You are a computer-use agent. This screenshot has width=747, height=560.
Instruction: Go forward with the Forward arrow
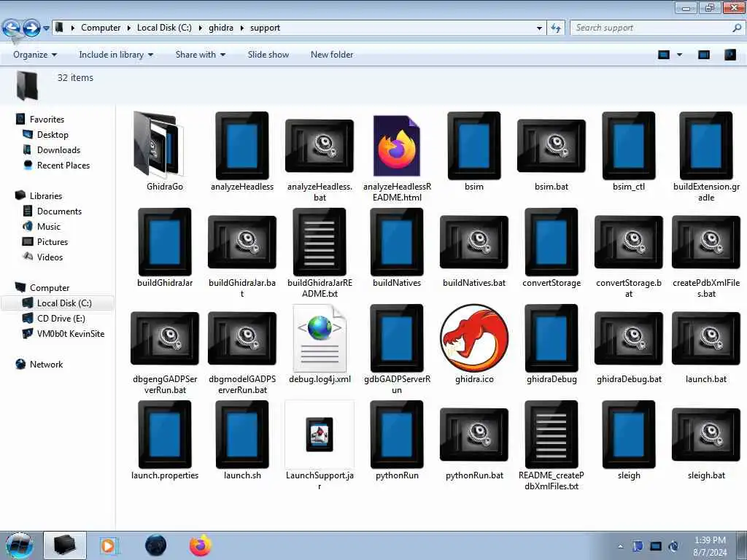coord(32,28)
